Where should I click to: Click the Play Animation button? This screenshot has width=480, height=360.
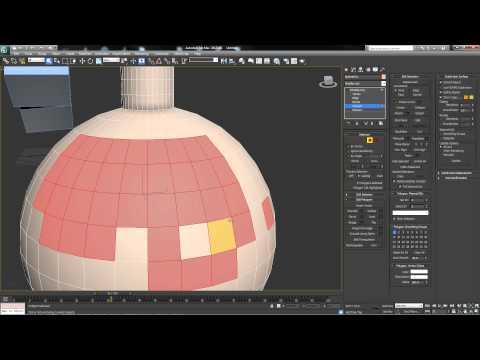point(440,305)
